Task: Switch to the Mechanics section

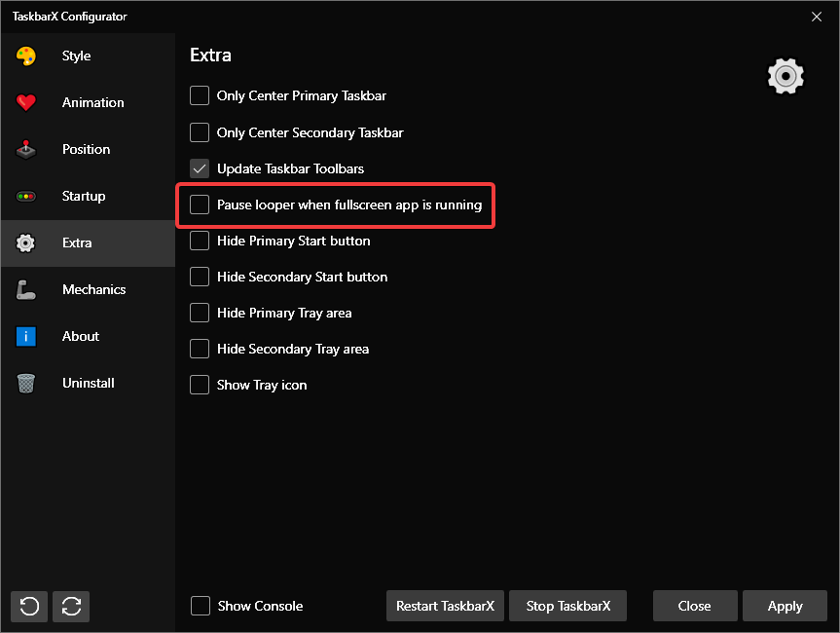Action: pos(93,289)
